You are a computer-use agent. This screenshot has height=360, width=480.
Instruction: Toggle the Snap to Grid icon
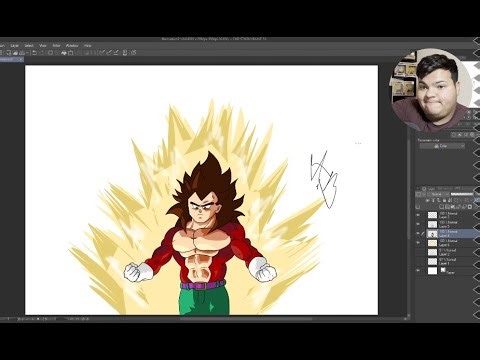click(x=116, y=53)
